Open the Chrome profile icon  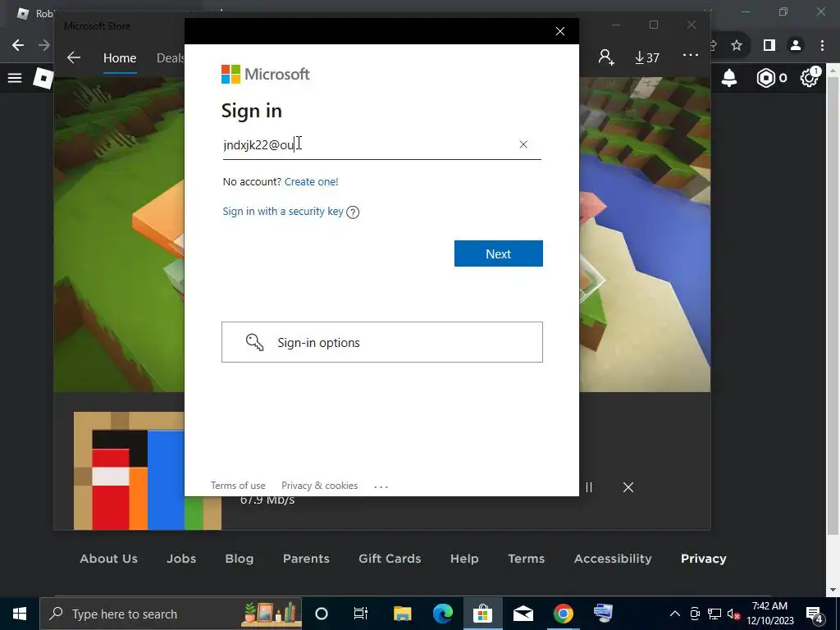pyautogui.click(x=796, y=46)
